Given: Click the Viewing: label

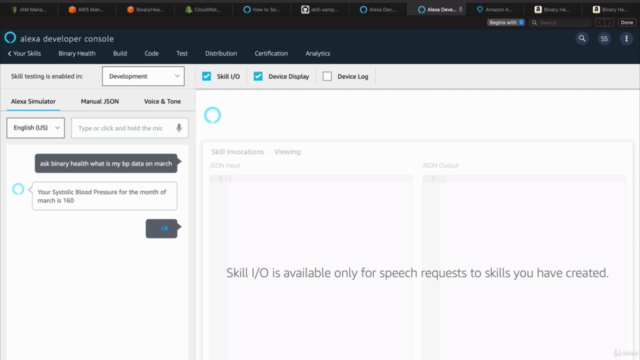Looking at the screenshot, I should pyautogui.click(x=288, y=152).
